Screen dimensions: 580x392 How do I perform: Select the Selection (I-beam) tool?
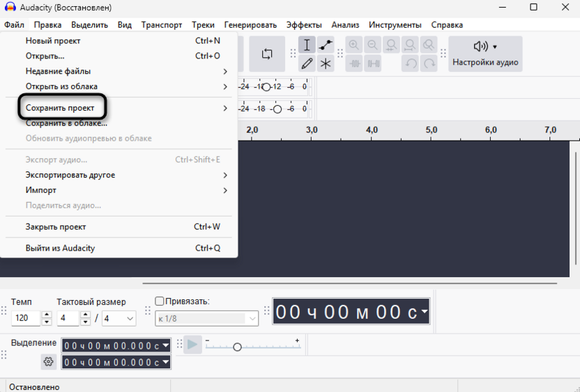(x=307, y=45)
